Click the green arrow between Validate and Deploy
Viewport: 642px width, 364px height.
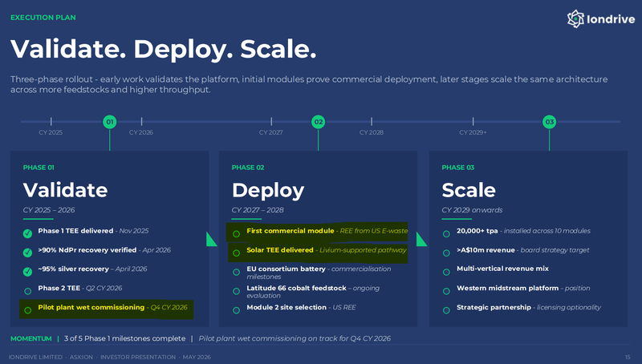(x=211, y=239)
